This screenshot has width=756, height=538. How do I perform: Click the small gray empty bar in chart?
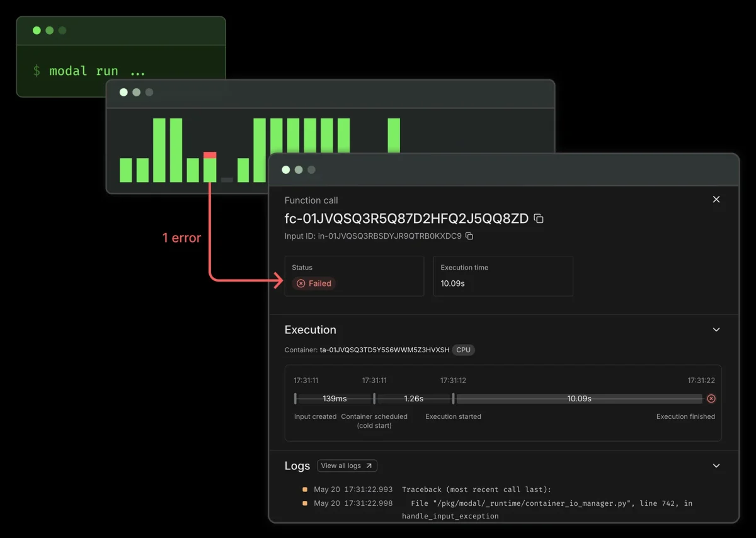227,180
